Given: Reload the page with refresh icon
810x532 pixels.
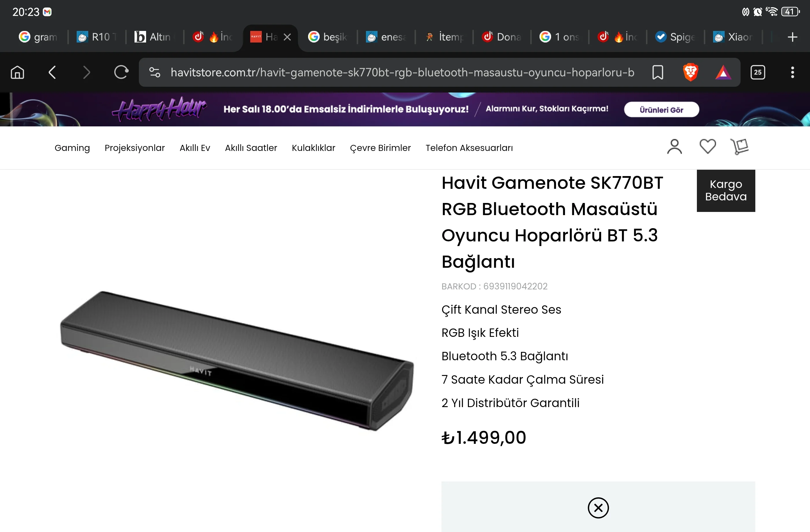Looking at the screenshot, I should click(x=121, y=72).
